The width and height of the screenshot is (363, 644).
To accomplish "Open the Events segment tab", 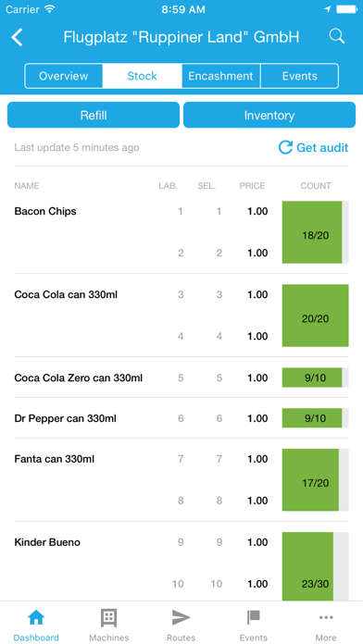I will click(x=300, y=76).
